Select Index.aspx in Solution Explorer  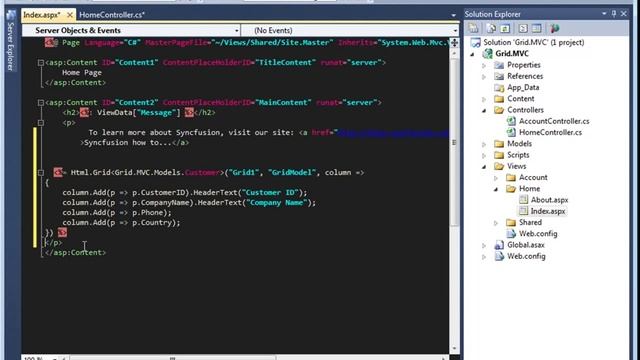(x=548, y=211)
